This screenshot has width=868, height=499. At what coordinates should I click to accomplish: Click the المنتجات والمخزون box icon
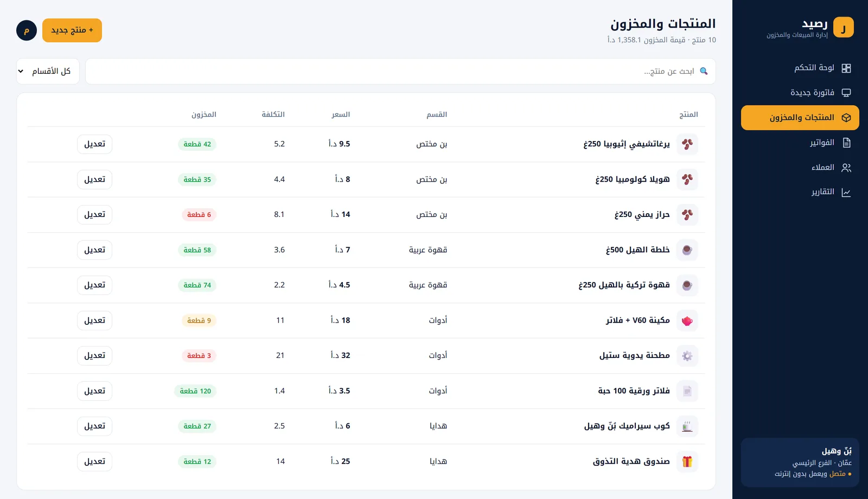pyautogui.click(x=846, y=118)
